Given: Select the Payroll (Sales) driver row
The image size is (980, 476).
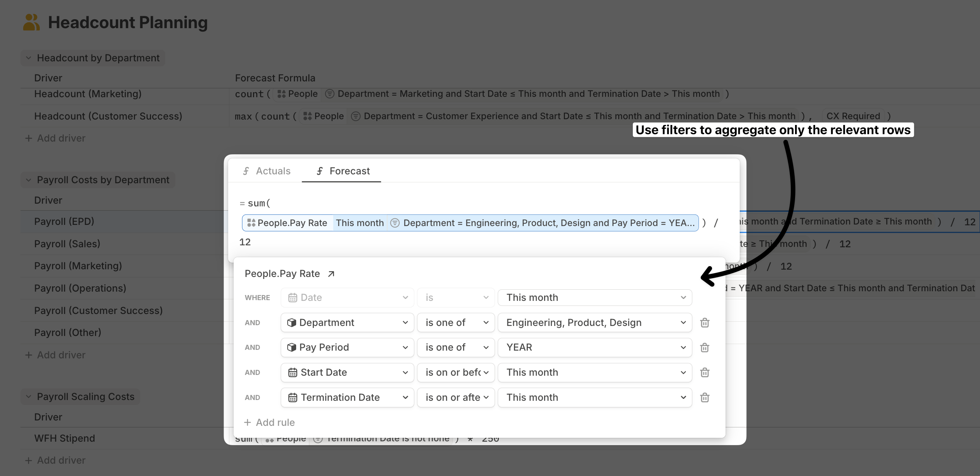Looking at the screenshot, I should click(67, 244).
